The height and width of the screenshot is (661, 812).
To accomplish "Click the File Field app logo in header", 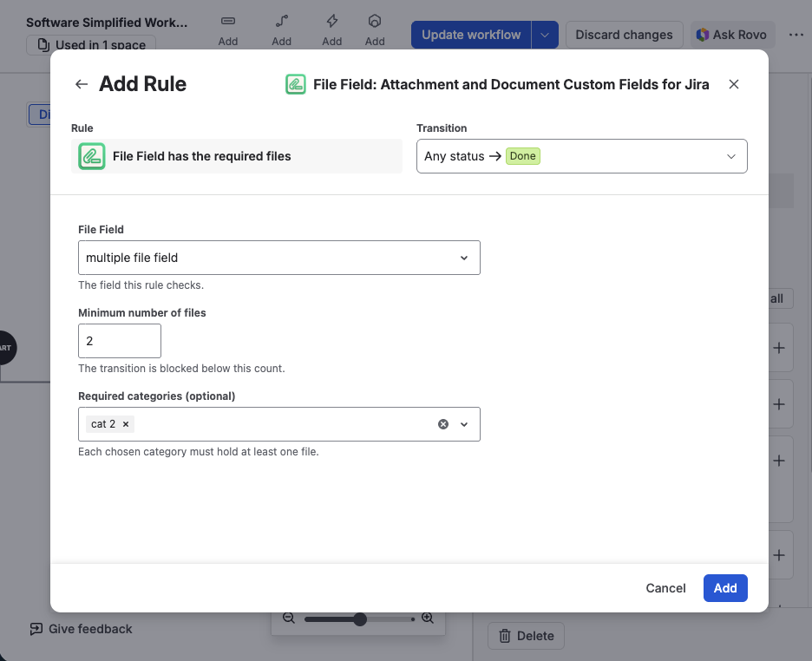I will (x=295, y=84).
